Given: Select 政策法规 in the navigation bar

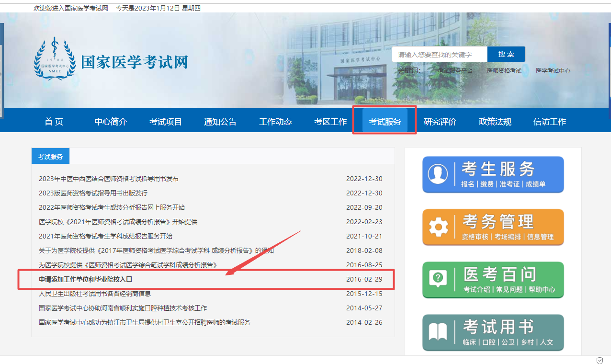Looking at the screenshot, I should coord(495,122).
